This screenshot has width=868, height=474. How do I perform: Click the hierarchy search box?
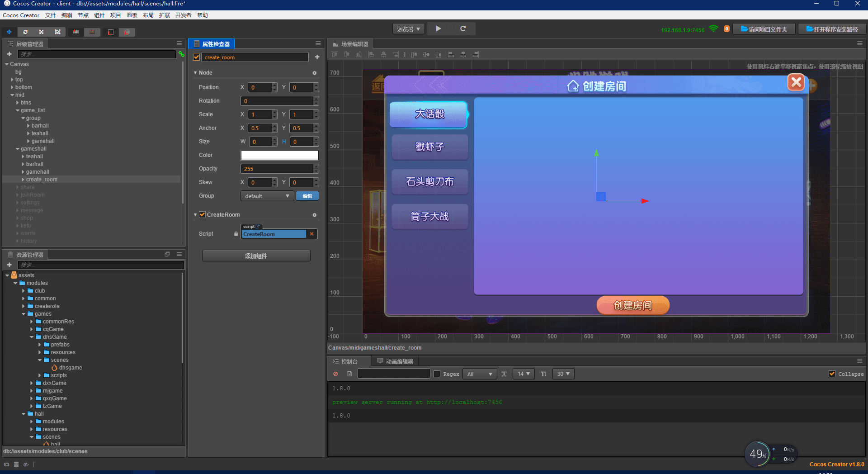97,54
